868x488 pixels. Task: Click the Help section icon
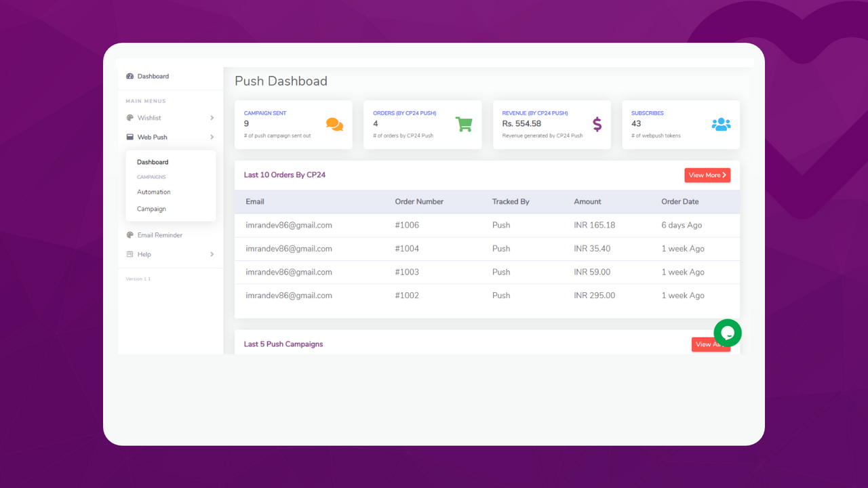click(130, 254)
